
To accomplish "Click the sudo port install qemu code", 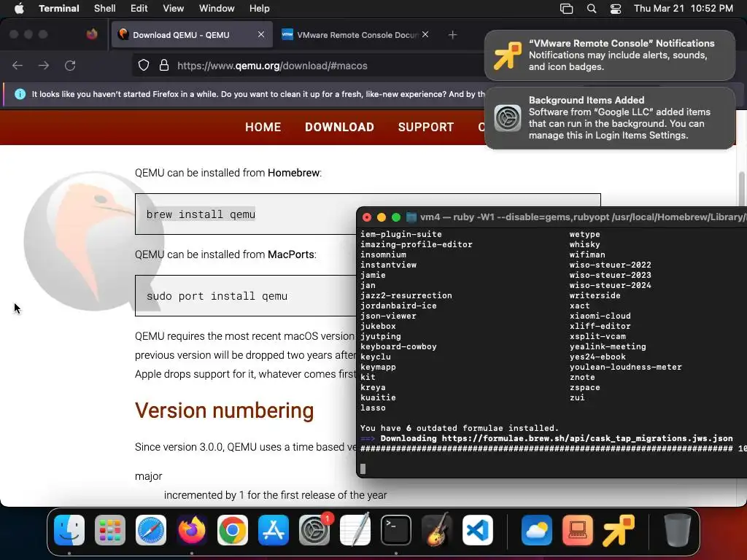I will (217, 296).
